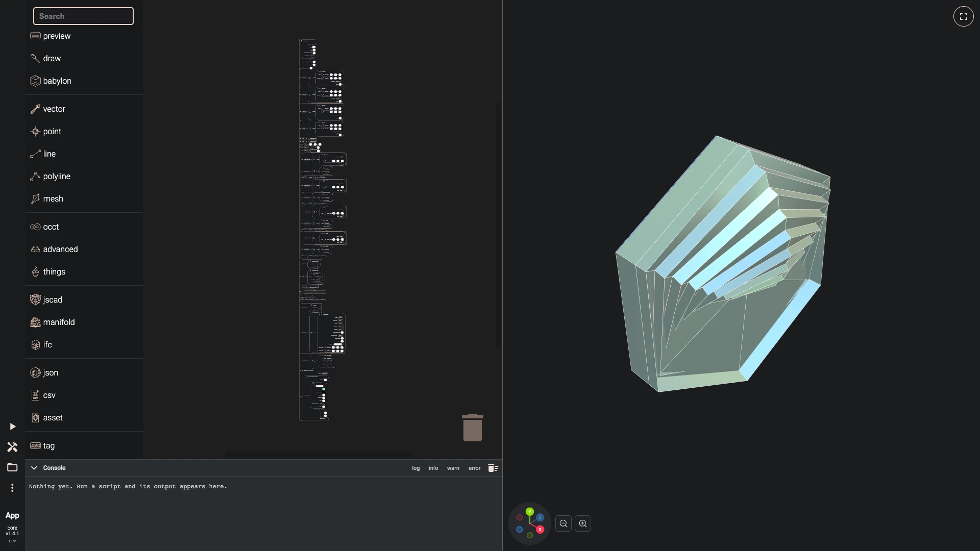Run the script with play button
The width and height of the screenshot is (980, 551).
tap(12, 427)
